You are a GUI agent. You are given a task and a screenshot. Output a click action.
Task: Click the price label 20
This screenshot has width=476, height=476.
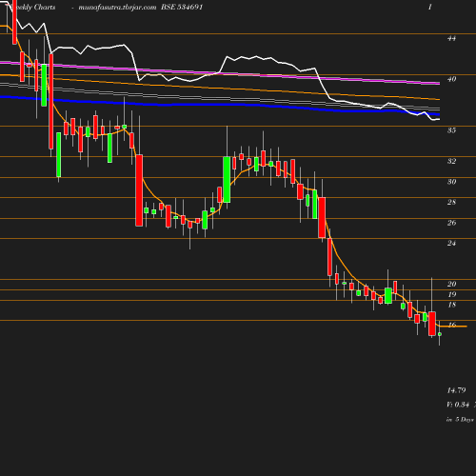[451, 284]
